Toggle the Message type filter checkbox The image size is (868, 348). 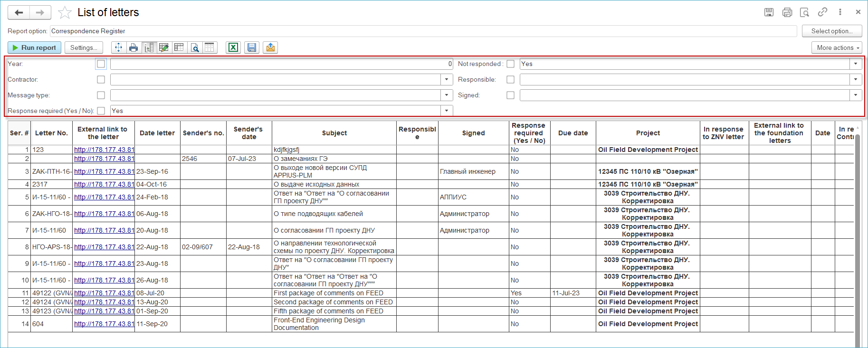point(101,95)
